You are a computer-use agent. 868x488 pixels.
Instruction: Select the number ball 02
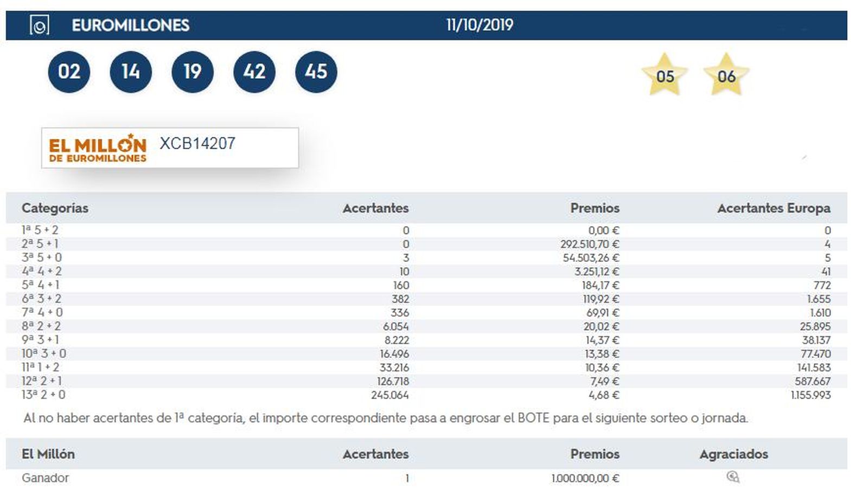pyautogui.click(x=69, y=71)
